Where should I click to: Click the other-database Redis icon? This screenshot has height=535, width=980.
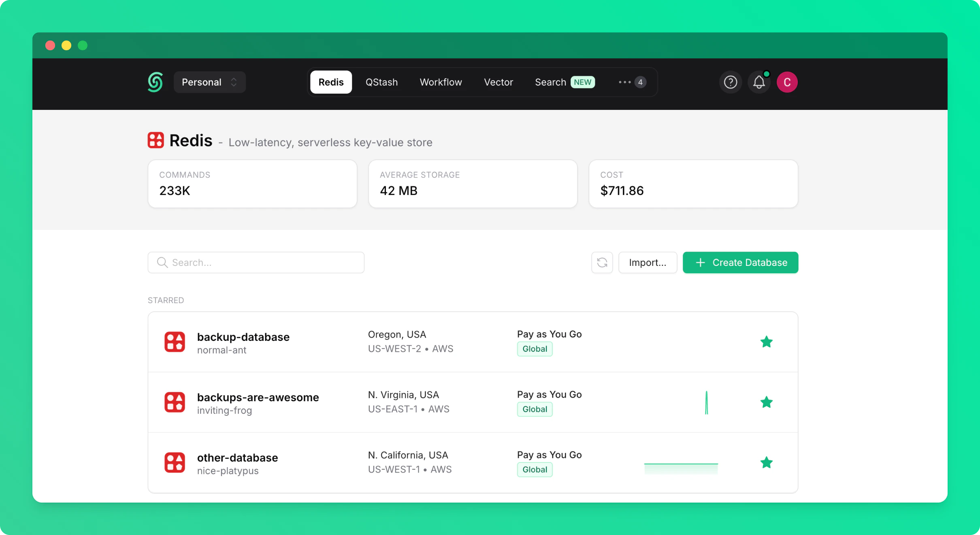pyautogui.click(x=175, y=463)
